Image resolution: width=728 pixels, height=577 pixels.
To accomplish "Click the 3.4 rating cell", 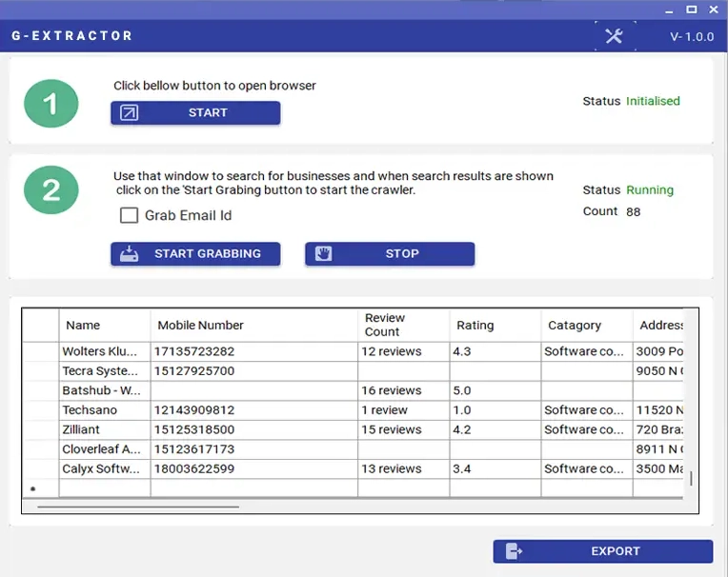I will coord(495,468).
